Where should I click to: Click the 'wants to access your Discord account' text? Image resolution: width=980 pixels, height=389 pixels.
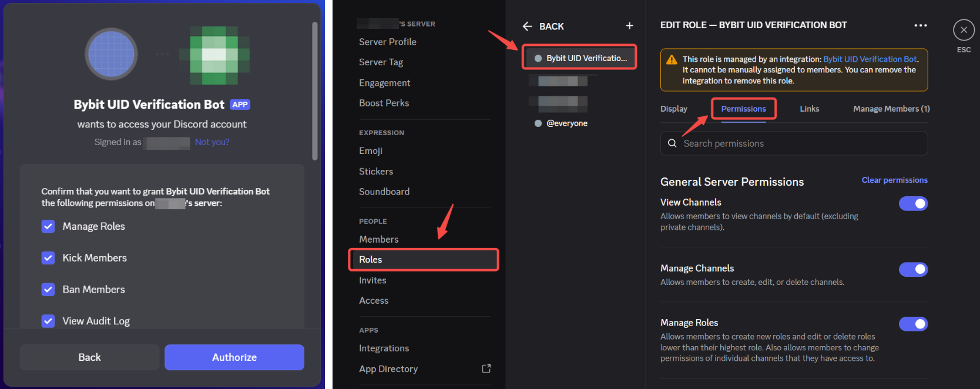point(162,125)
